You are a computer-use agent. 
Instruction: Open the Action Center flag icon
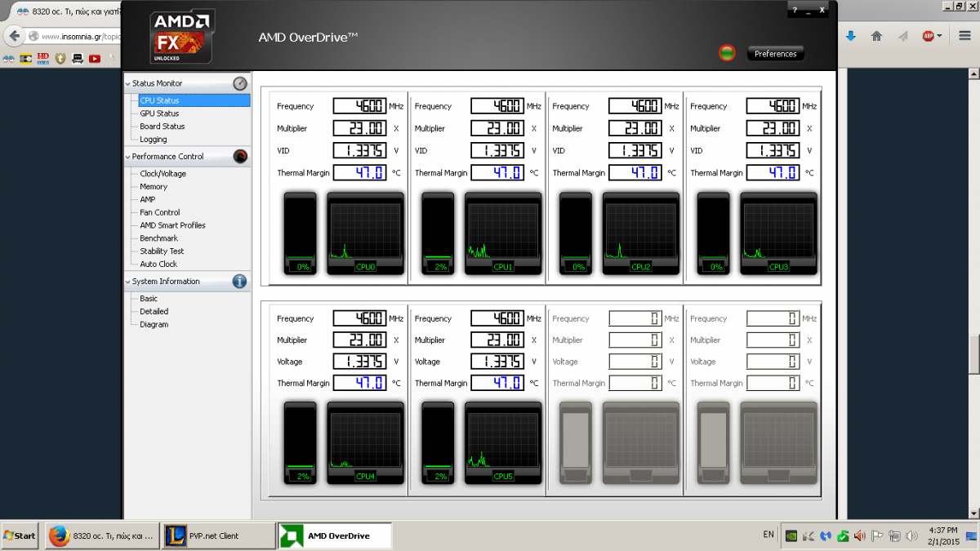878,536
